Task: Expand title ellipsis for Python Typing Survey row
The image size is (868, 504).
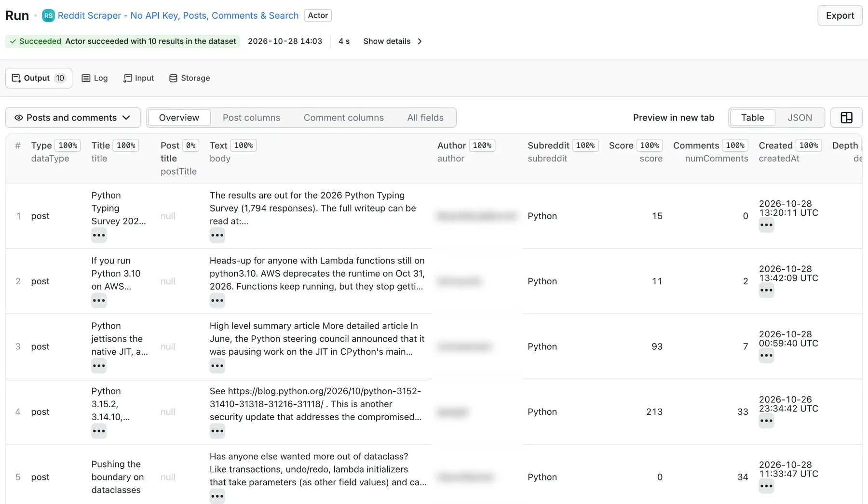Action: (99, 235)
